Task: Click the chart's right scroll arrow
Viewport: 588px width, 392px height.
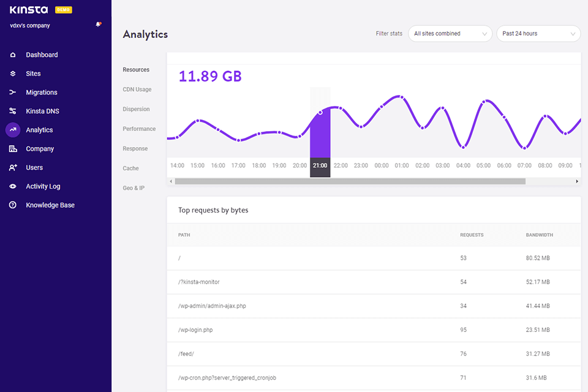Action: pos(576,181)
